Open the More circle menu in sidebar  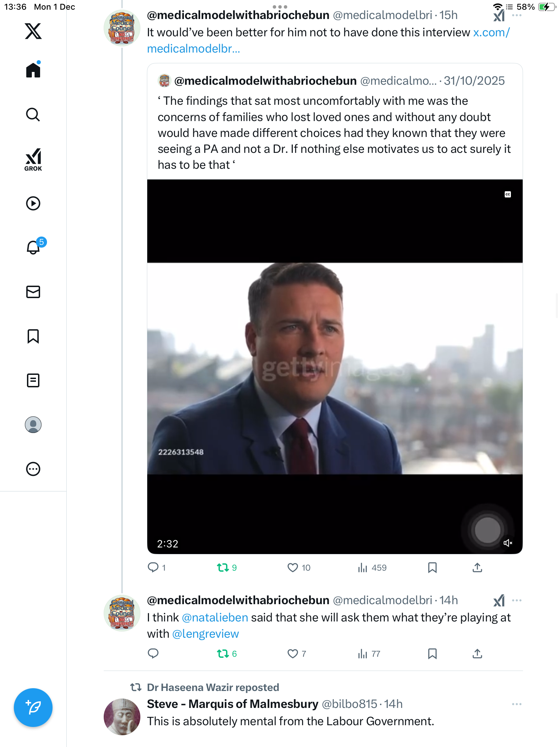tap(33, 469)
